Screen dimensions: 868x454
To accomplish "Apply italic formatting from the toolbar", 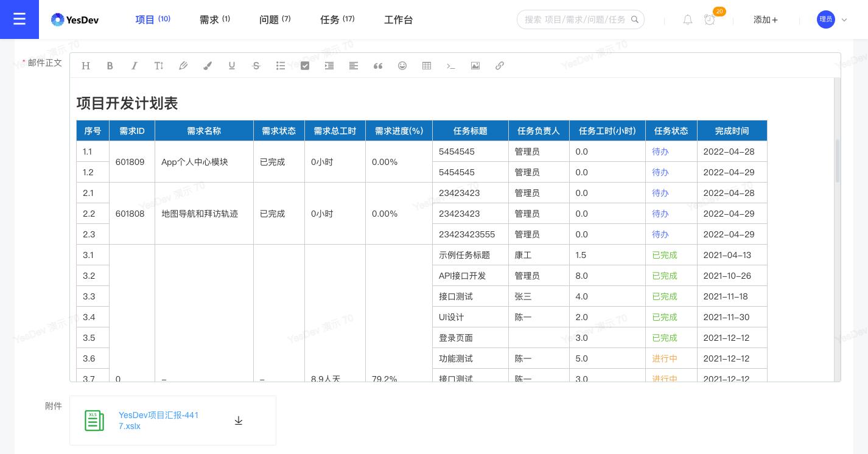I will [135, 65].
